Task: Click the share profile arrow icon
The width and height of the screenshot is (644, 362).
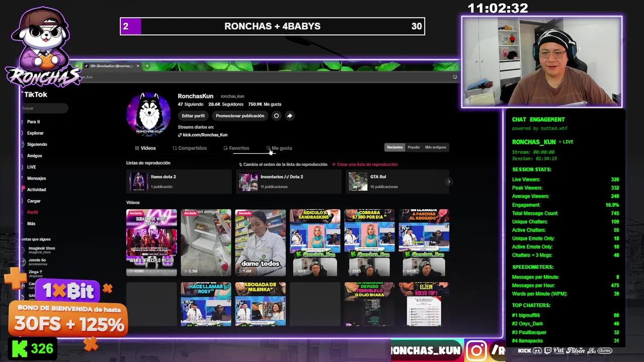Action: click(x=289, y=116)
